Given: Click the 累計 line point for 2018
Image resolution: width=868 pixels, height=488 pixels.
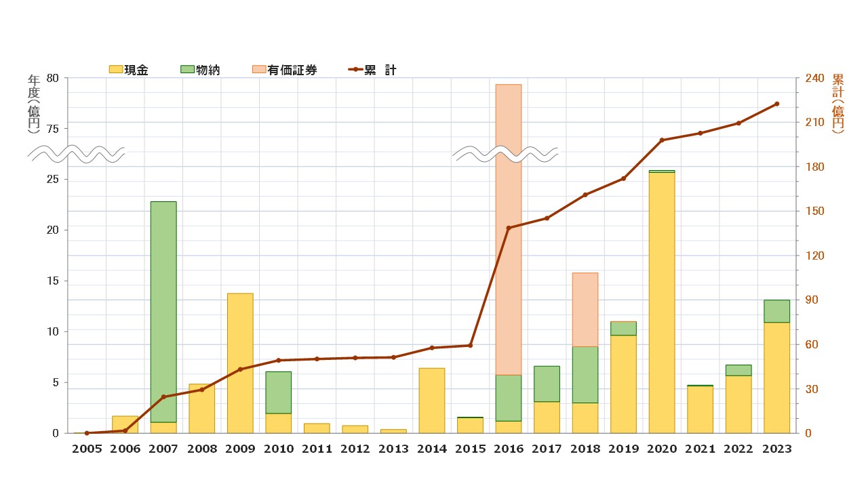Looking at the screenshot, I should click(585, 195).
